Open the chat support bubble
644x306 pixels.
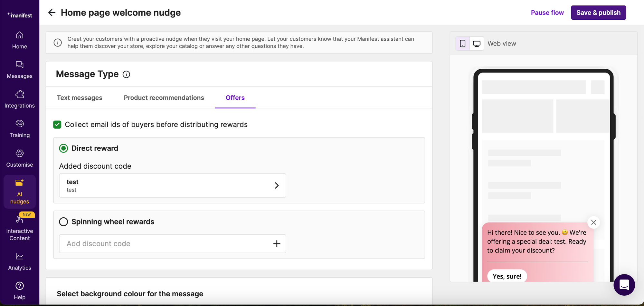point(624,285)
